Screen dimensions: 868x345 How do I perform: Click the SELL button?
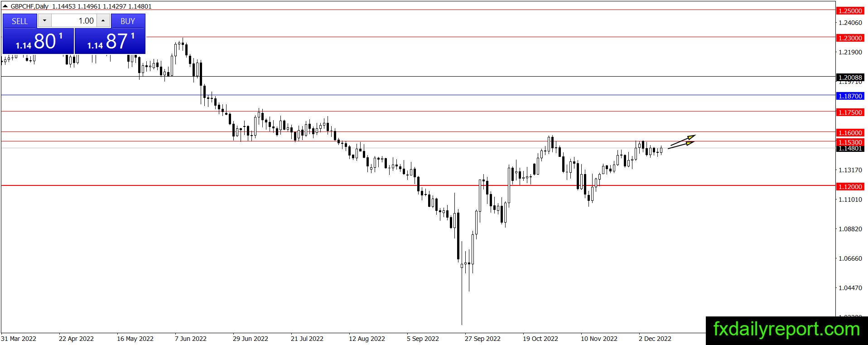pyautogui.click(x=19, y=21)
